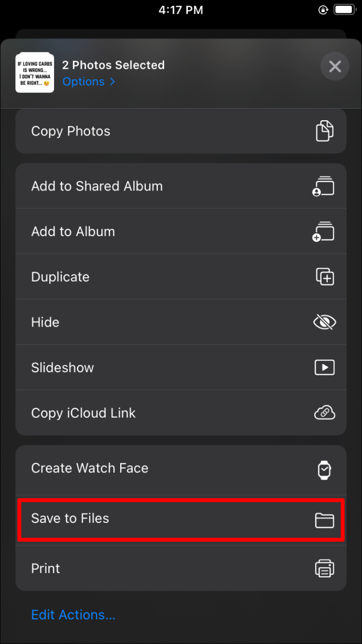Screen dimensions: 362x644
Task: Tap the Save to Files folder icon
Action: (324, 520)
